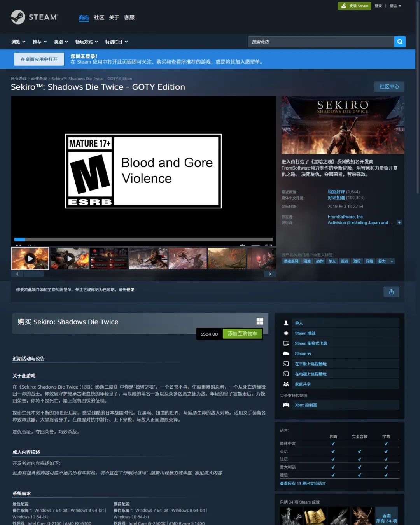420x525 pixels.
Task: Show previous thumbnails with left arrow
Action: coord(17,274)
